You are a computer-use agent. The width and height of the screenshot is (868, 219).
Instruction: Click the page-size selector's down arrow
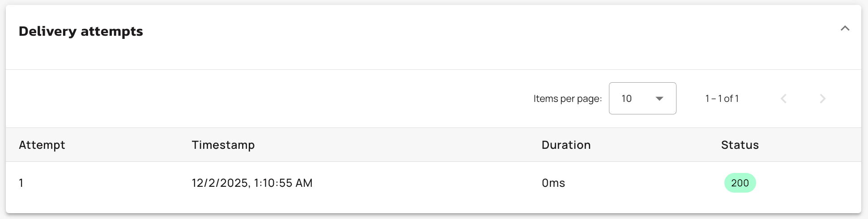point(659,99)
